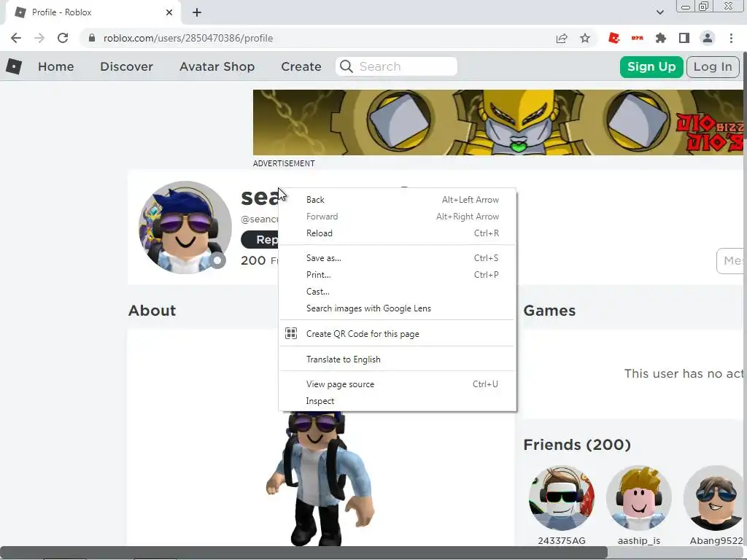Click the partially hidden Message button
Screen dimensions: 747x560
729,260
